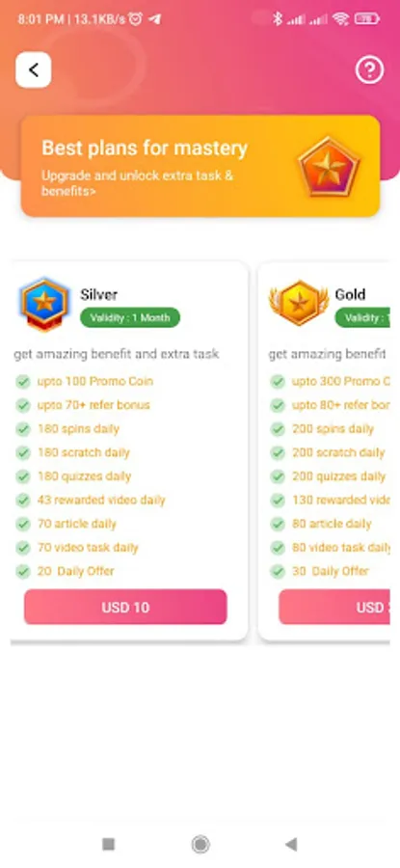The width and height of the screenshot is (400, 868).
Task: Tap checkmark beside 20 Daily Offer
Action: (x=23, y=571)
